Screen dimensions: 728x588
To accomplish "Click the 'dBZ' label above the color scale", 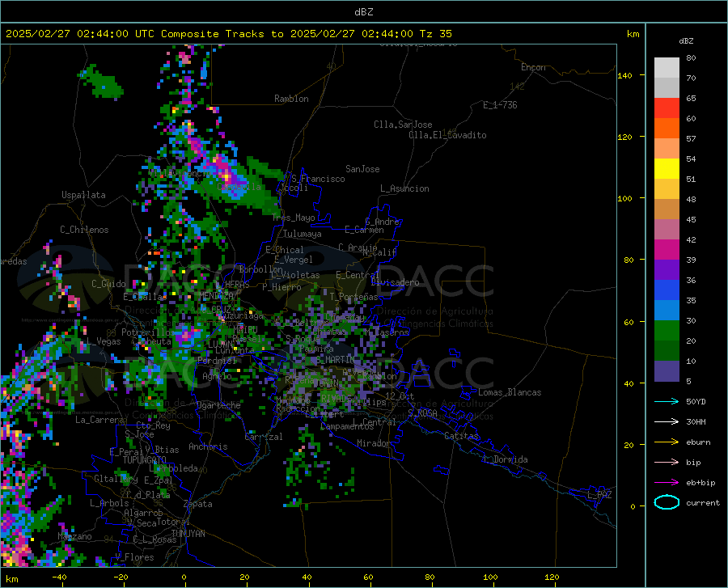I will point(686,40).
